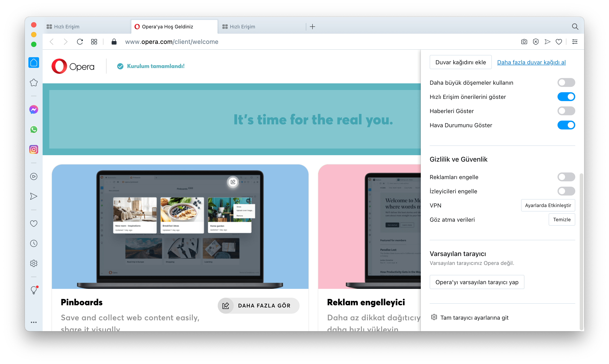The height and width of the screenshot is (364, 609).
Task: Open Messenger from the sidebar
Action: click(x=34, y=109)
